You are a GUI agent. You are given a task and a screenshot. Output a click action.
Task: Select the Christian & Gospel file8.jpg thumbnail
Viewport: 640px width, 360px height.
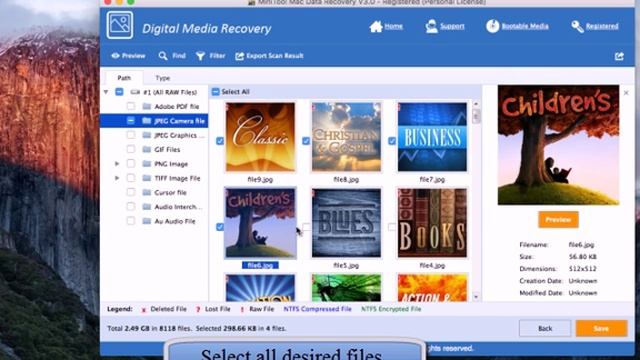tap(347, 137)
